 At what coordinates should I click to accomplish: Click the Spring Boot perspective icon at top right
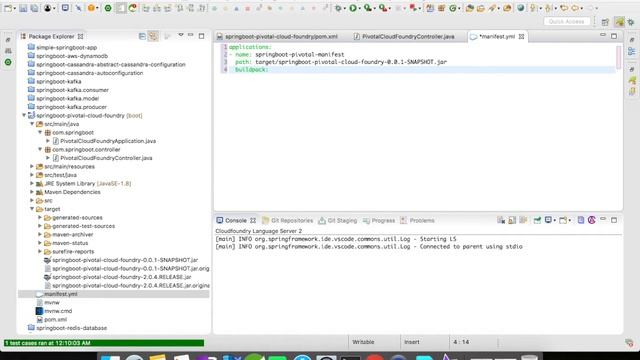coord(620,22)
